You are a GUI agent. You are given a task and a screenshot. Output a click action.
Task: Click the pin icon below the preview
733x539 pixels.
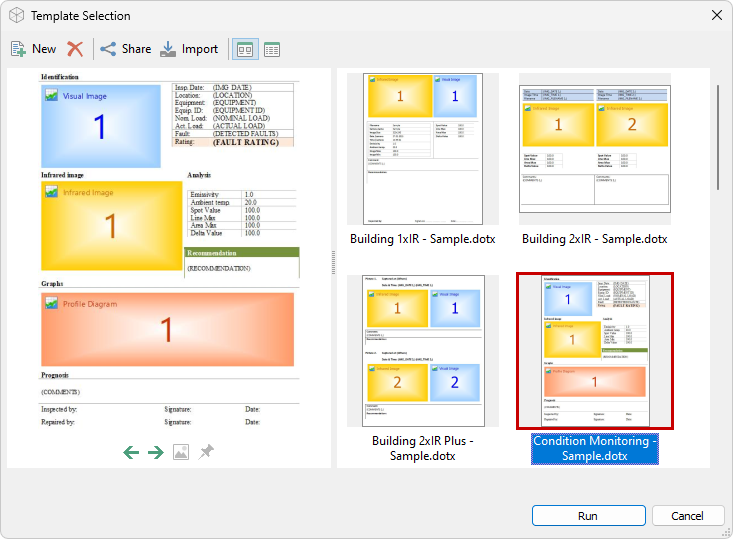pyautogui.click(x=206, y=452)
